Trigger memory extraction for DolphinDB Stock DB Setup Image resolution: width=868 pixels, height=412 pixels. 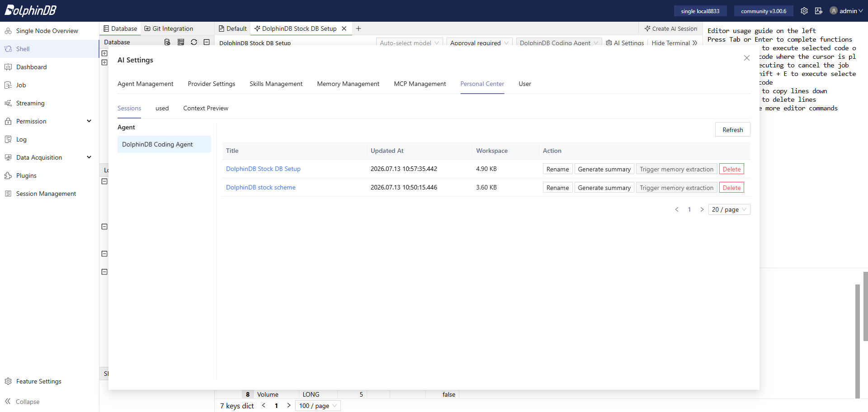[677, 169]
